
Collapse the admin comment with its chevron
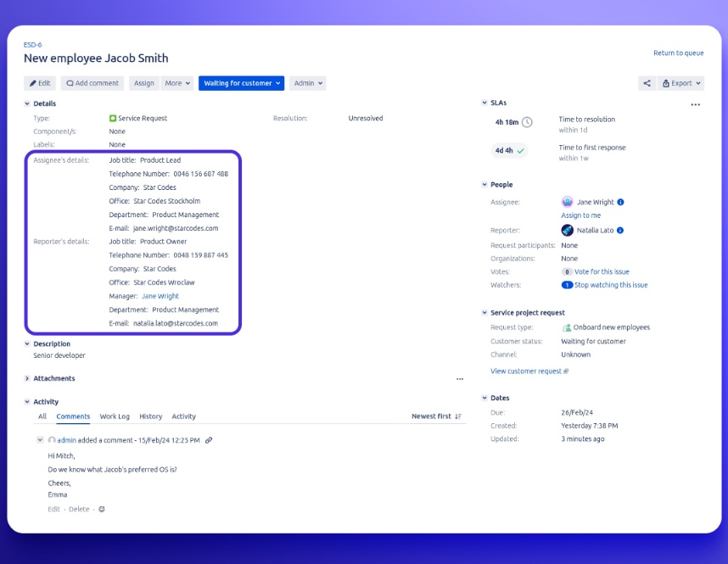40,440
